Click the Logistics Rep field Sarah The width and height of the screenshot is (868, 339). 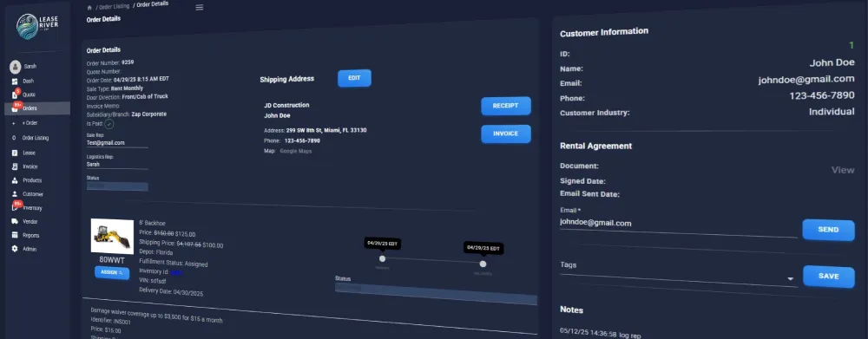click(117, 164)
